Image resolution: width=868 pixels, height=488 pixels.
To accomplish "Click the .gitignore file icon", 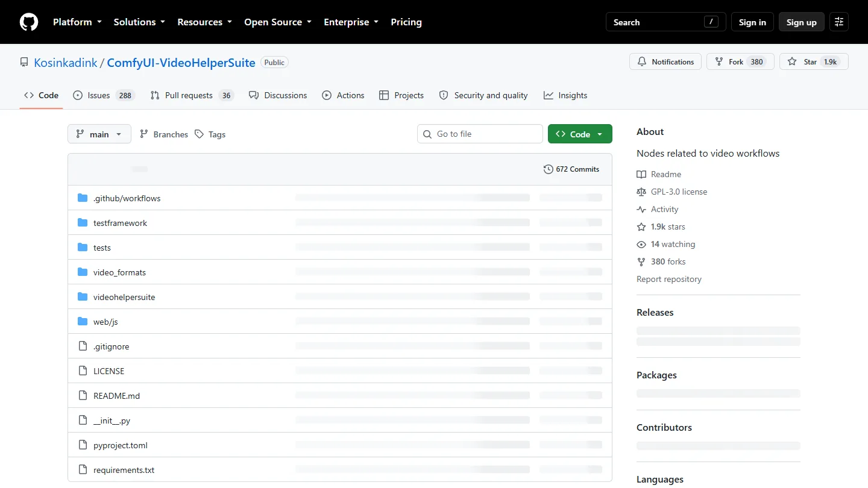I will point(83,346).
